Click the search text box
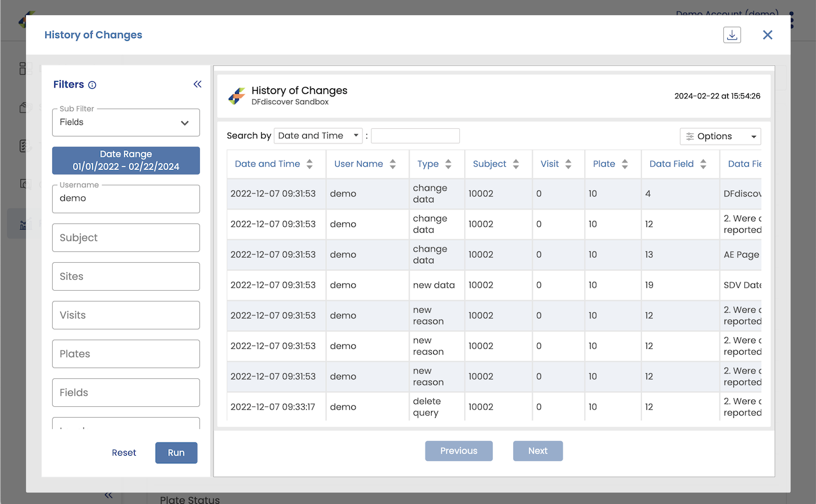The image size is (816, 504). pos(415,136)
